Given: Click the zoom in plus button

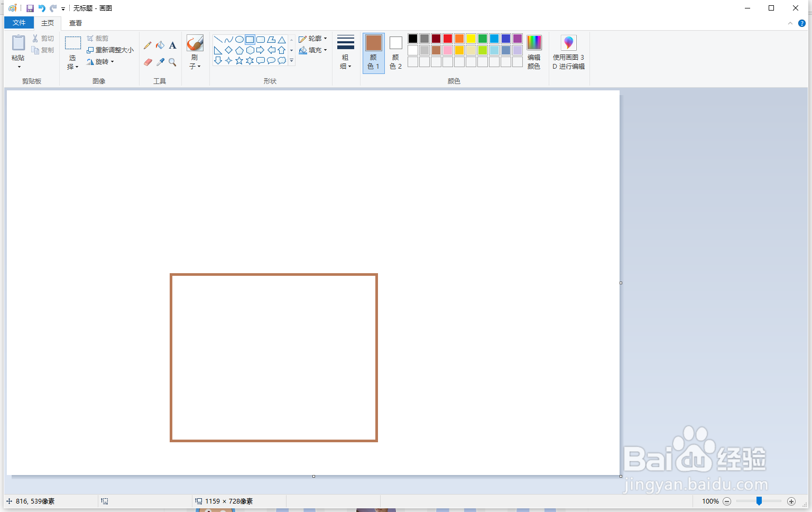Looking at the screenshot, I should [x=791, y=501].
